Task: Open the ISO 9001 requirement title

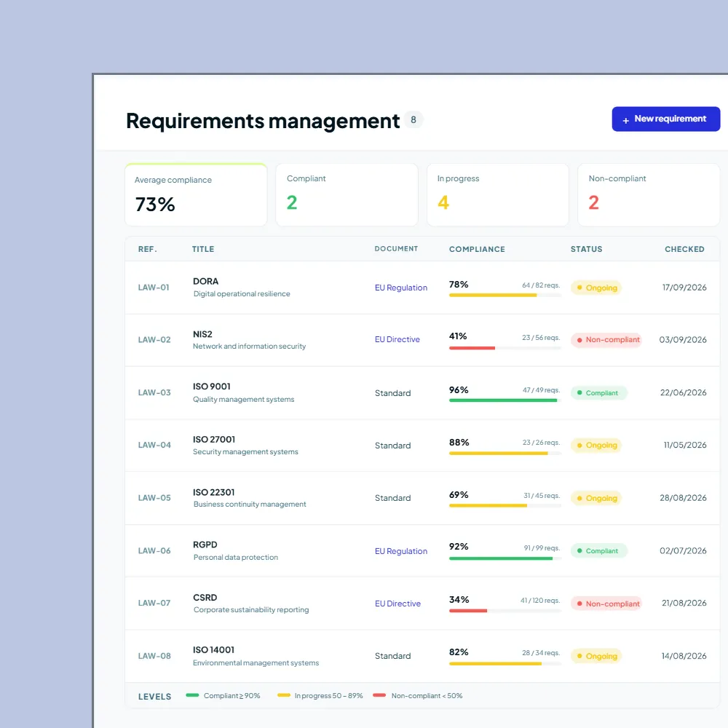Action: point(212,387)
